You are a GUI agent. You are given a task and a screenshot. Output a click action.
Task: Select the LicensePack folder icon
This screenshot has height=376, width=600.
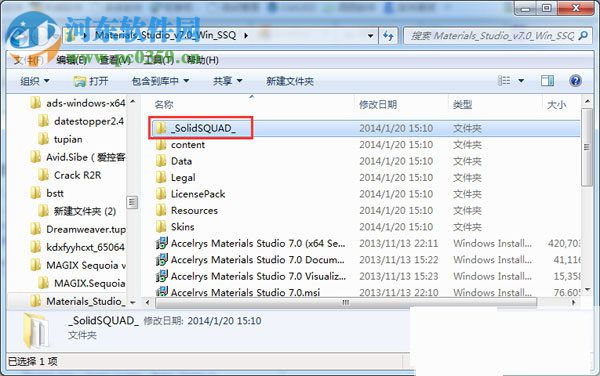pyautogui.click(x=161, y=194)
